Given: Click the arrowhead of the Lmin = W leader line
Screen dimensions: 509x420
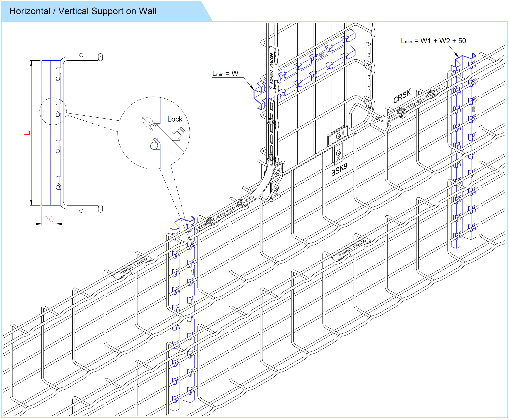Looking at the screenshot, I should (252, 88).
